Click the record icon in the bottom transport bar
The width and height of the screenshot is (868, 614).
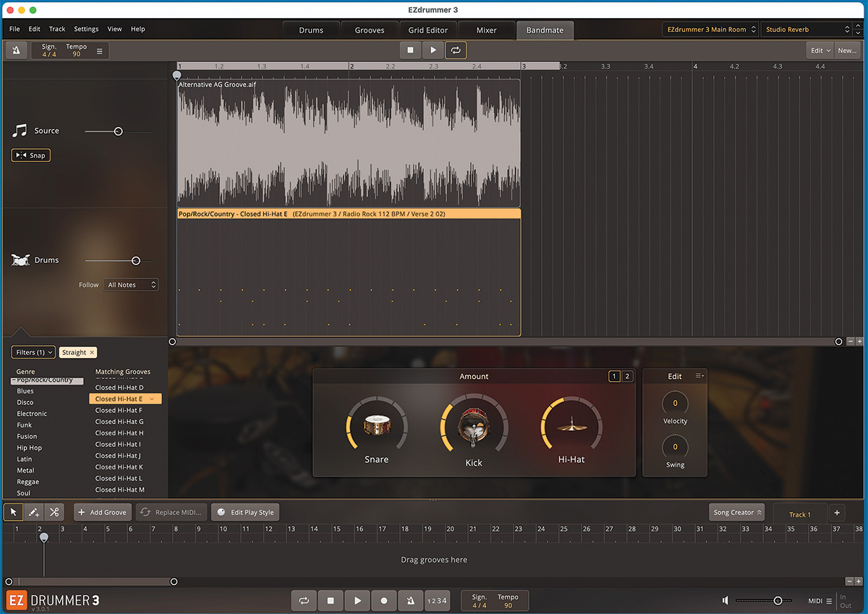(383, 600)
